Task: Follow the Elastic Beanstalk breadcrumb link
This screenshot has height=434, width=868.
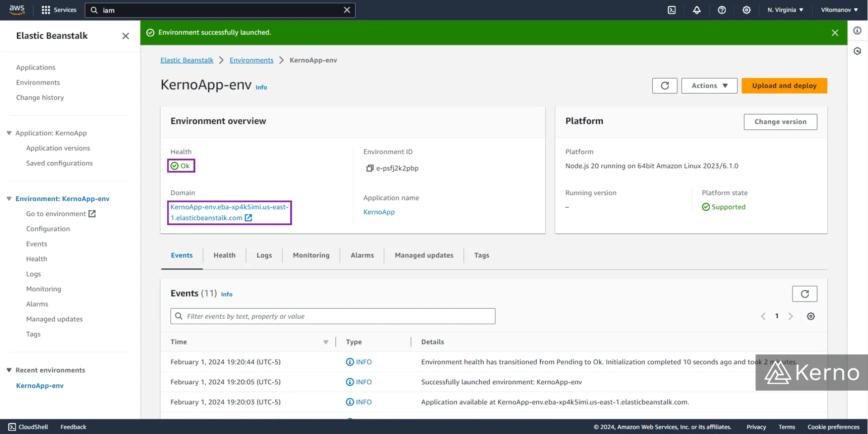Action: click(187, 60)
